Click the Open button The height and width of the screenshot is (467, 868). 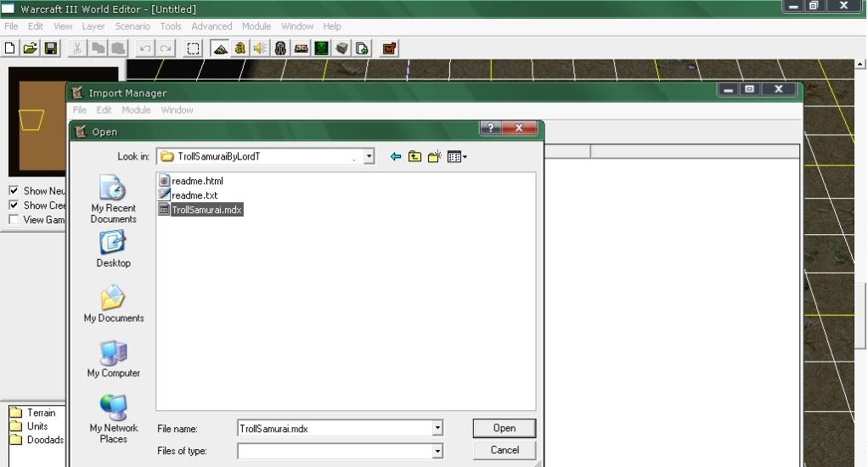(504, 428)
